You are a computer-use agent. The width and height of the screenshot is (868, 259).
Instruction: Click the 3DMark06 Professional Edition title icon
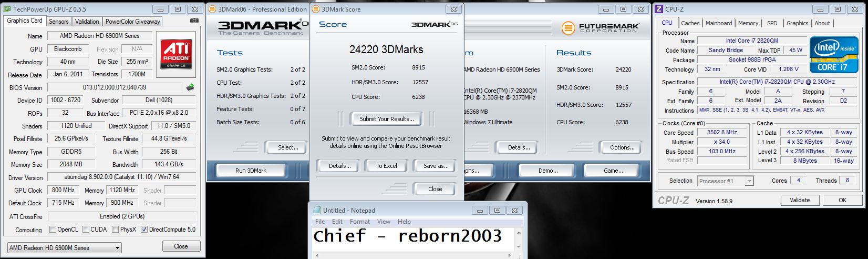[212, 9]
